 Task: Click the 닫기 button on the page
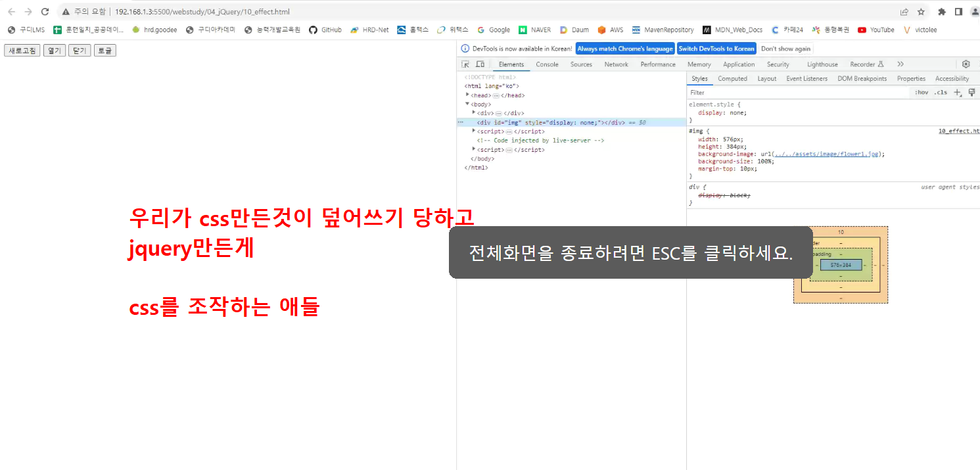80,51
